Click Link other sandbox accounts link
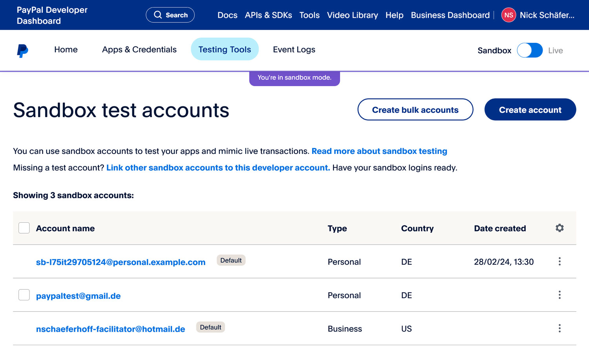The image size is (589, 364). 218,168
